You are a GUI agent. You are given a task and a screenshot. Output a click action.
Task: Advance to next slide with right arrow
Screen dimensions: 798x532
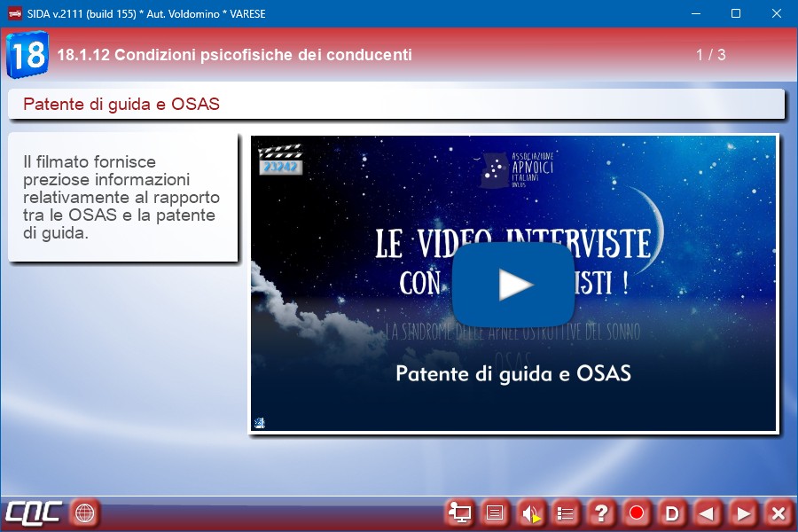[743, 512]
